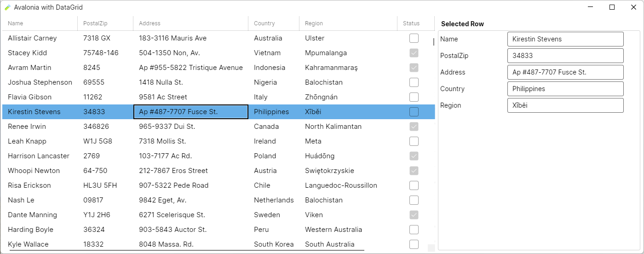Click the Address column header
The width and height of the screenshot is (644, 254).
click(x=191, y=23)
